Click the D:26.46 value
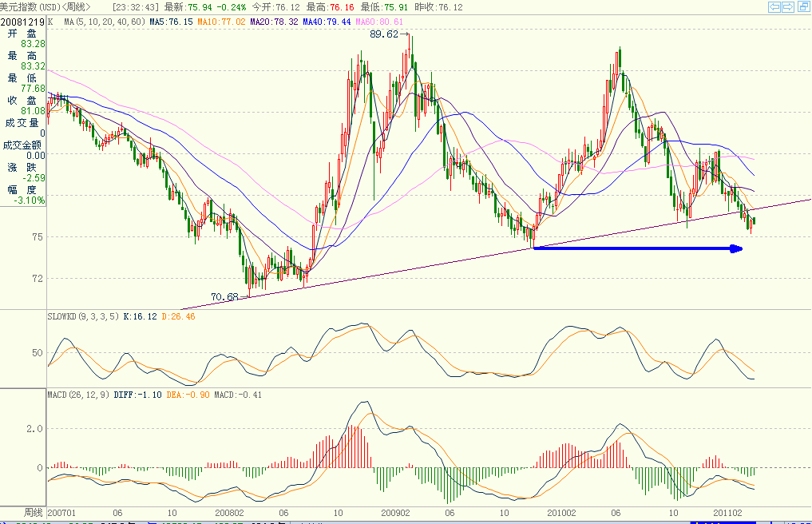This screenshot has height=524, width=812. click(178, 316)
